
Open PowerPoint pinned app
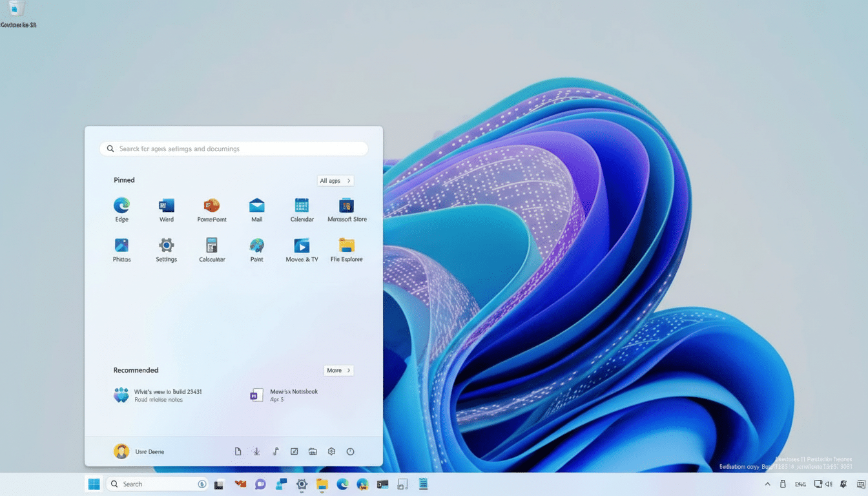pos(211,205)
